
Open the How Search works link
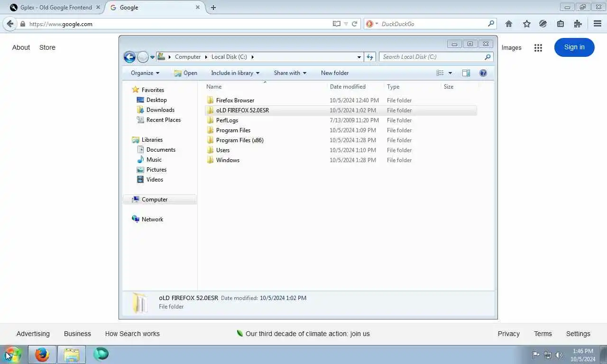coord(132,334)
